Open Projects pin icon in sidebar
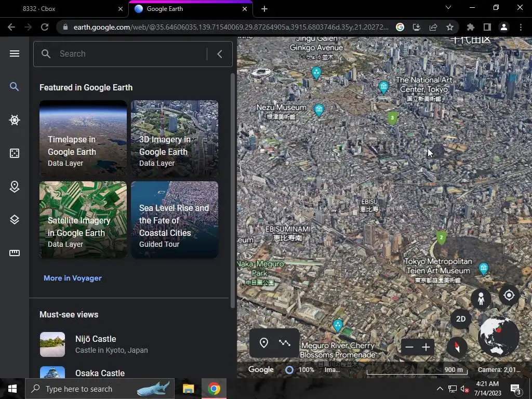 (x=14, y=187)
